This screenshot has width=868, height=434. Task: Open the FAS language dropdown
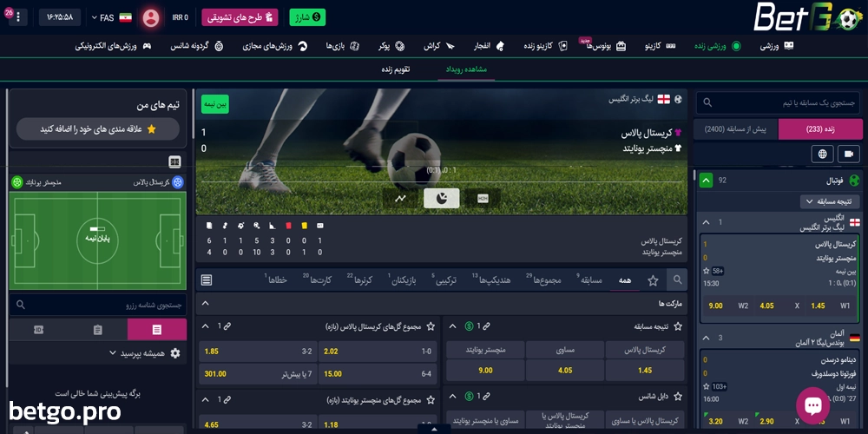click(111, 17)
